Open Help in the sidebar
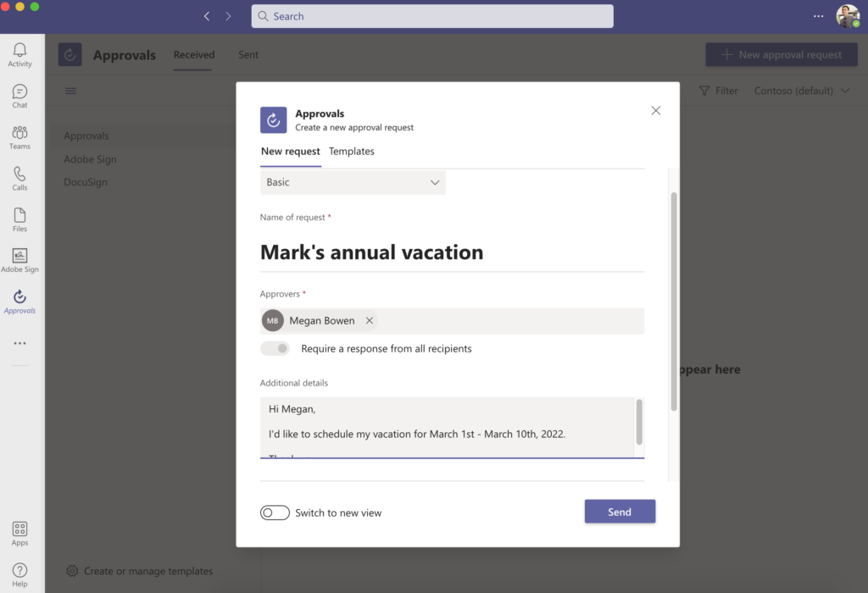This screenshot has width=868, height=593. click(x=20, y=575)
